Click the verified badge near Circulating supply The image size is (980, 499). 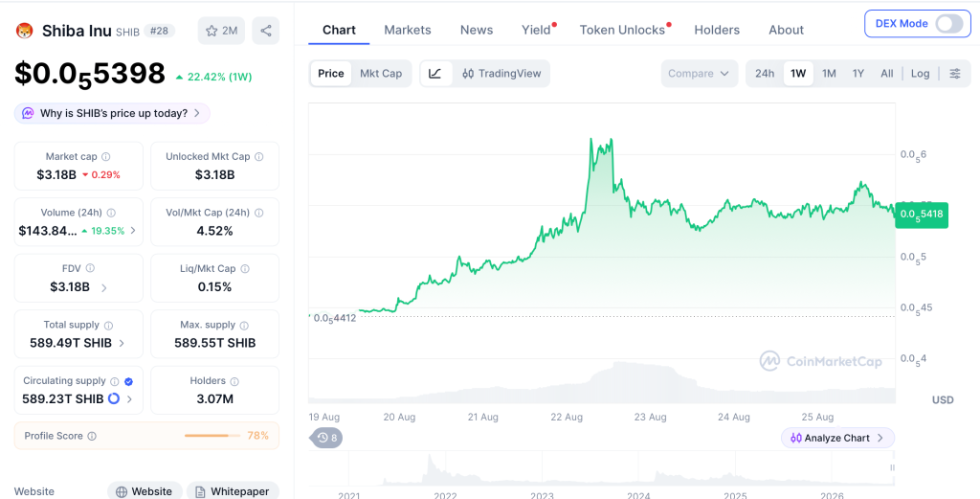click(x=129, y=381)
